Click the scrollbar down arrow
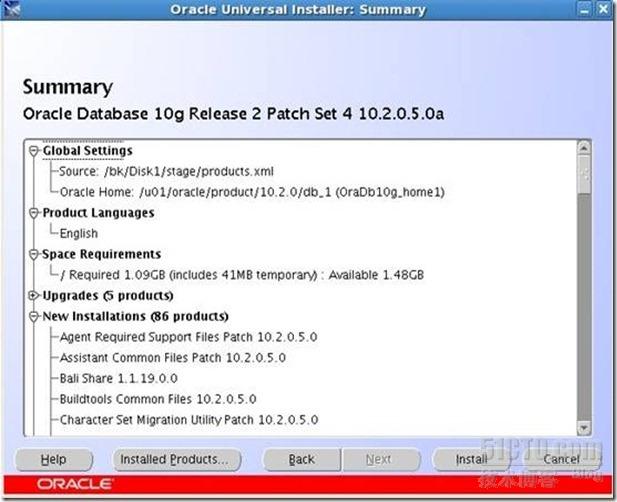This screenshot has height=502, width=617. click(x=584, y=428)
